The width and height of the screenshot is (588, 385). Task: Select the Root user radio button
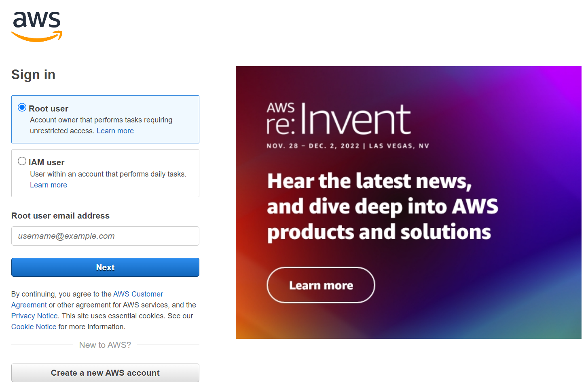click(22, 107)
